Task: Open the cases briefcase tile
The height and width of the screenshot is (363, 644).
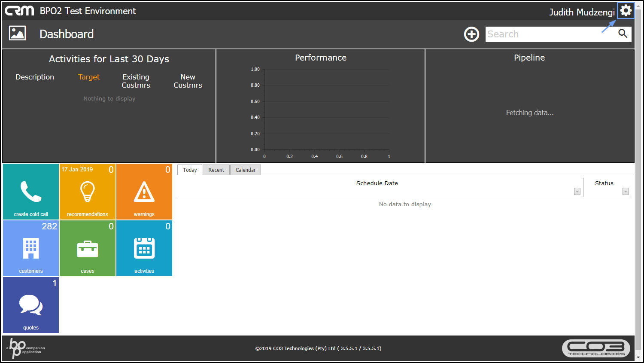Action: coord(88,248)
